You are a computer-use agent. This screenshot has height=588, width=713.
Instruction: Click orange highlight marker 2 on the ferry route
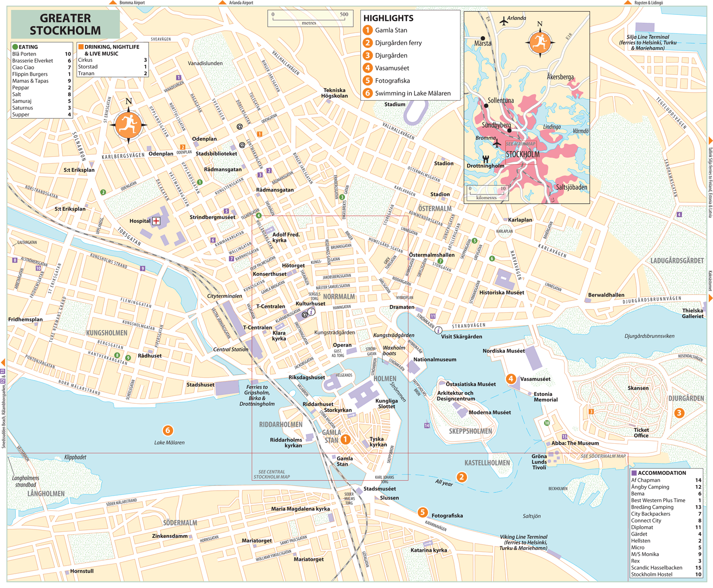pyautogui.click(x=461, y=477)
